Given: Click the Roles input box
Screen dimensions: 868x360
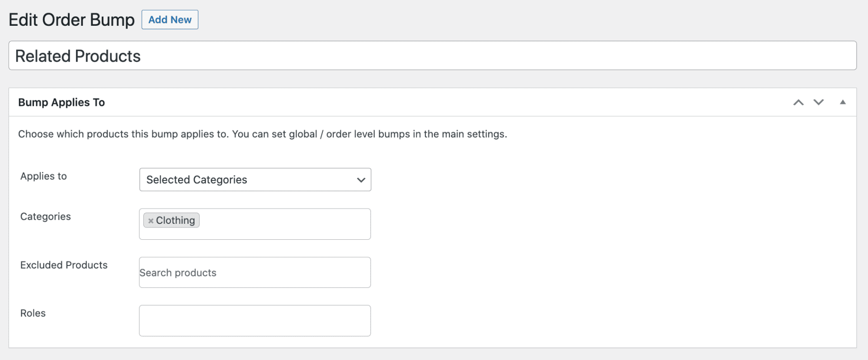Looking at the screenshot, I should click(x=255, y=321).
